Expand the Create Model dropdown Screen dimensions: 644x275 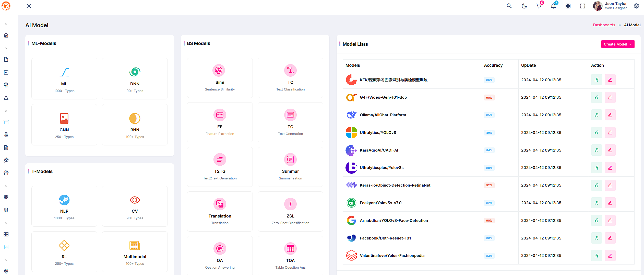(617, 44)
